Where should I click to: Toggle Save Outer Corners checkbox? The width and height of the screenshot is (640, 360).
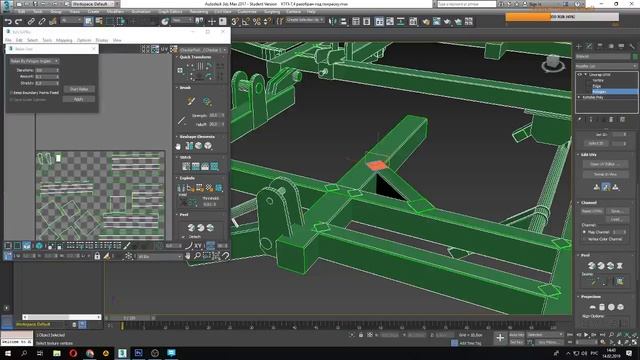[11, 99]
